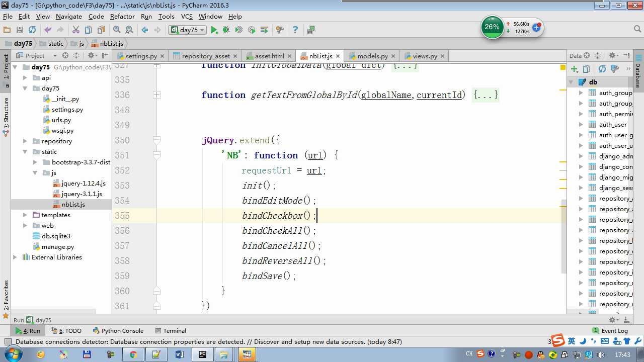Toggle the Structure side panel
644x362 pixels.
click(6, 118)
